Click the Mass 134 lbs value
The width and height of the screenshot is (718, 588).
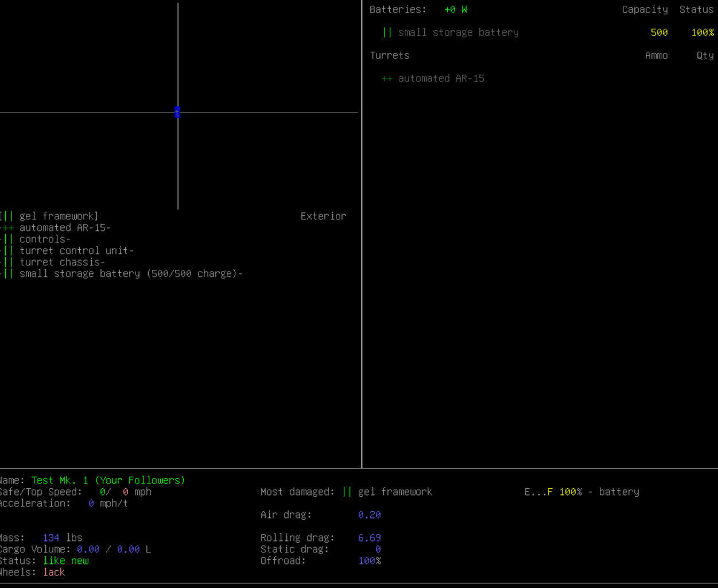[63, 538]
